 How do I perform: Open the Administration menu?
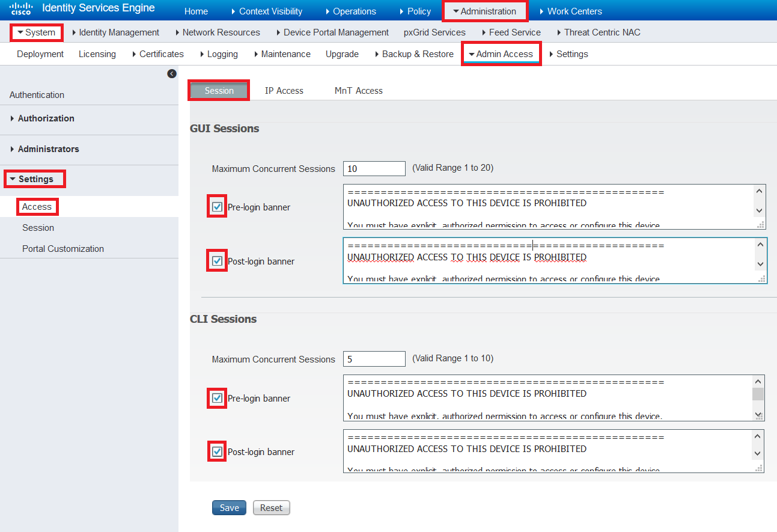coord(485,11)
